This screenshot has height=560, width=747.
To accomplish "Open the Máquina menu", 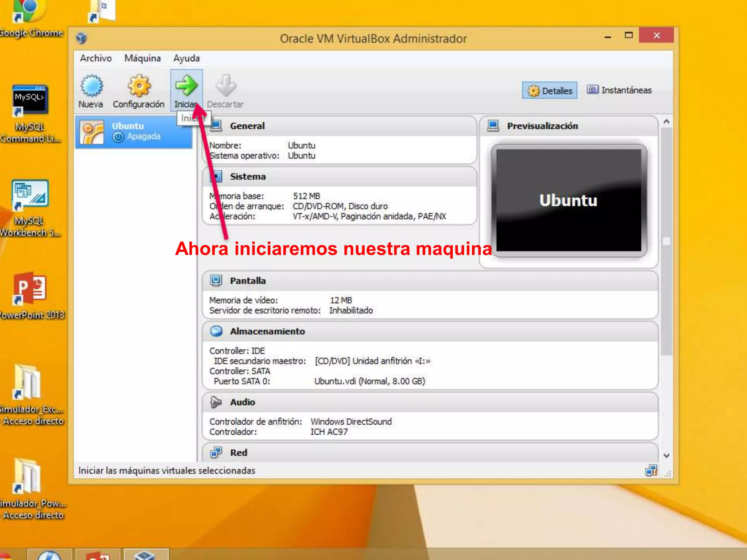I will click(x=142, y=58).
